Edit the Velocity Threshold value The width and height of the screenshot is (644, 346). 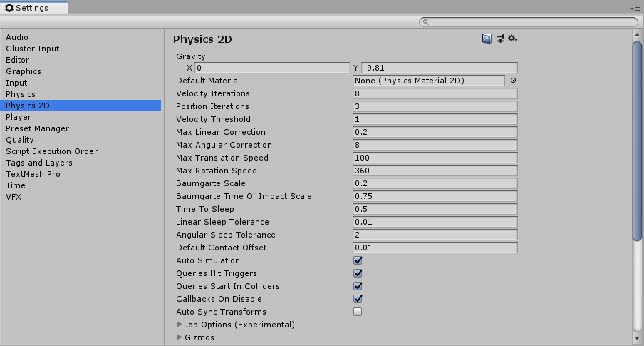coord(435,119)
